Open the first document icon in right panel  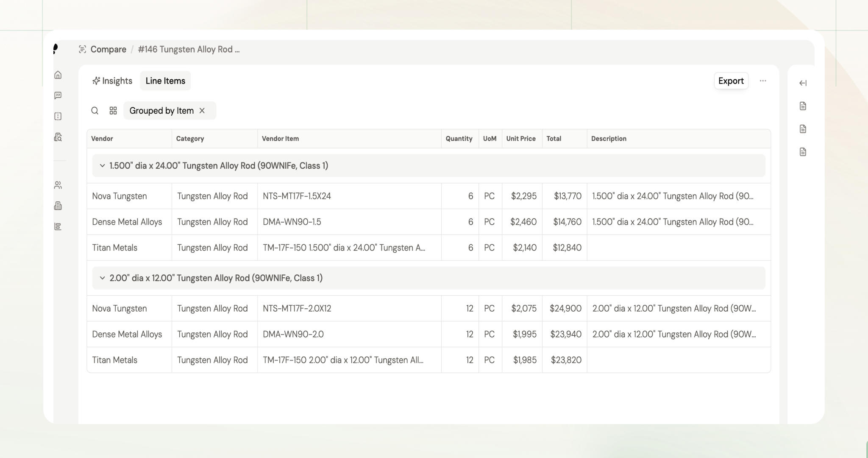(803, 106)
